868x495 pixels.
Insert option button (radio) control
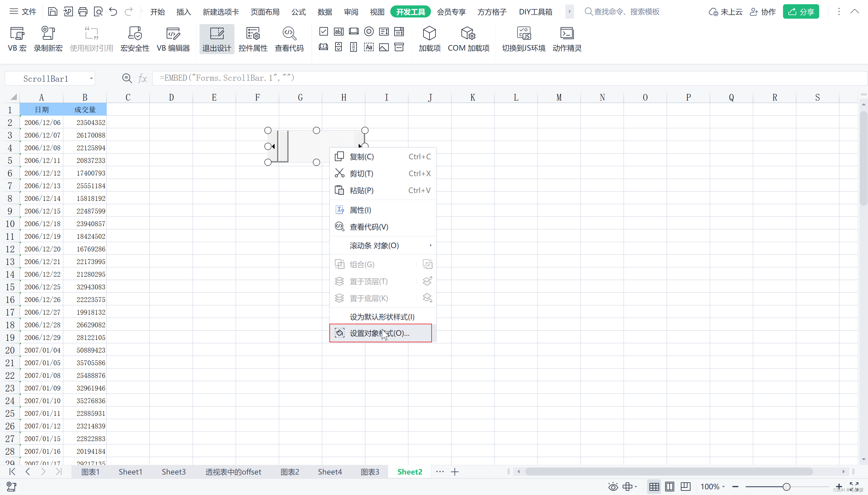369,32
